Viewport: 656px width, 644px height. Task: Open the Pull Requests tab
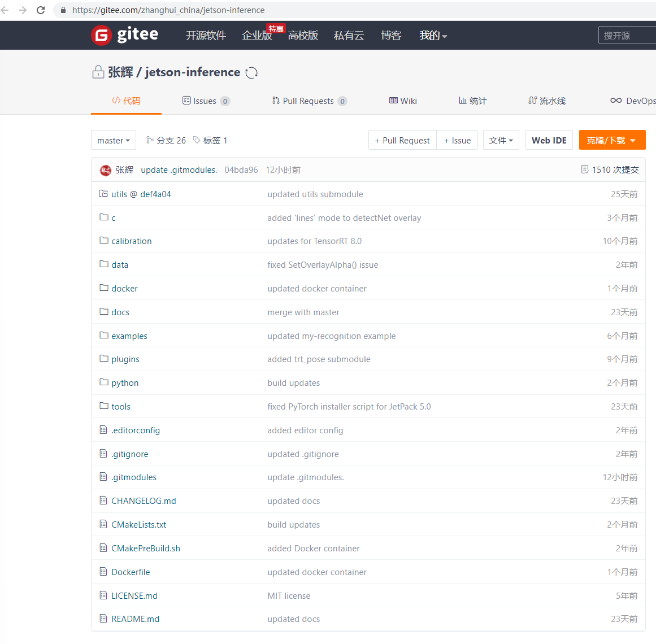[x=310, y=101]
